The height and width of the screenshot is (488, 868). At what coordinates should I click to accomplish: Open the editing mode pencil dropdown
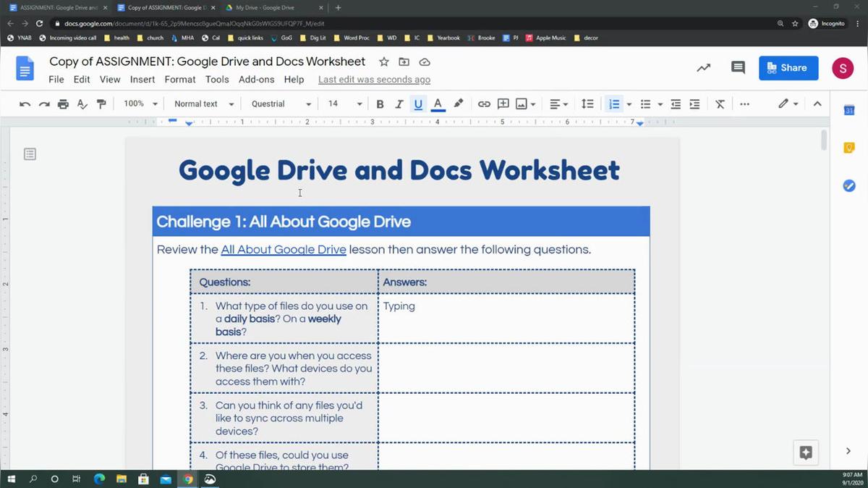788,104
